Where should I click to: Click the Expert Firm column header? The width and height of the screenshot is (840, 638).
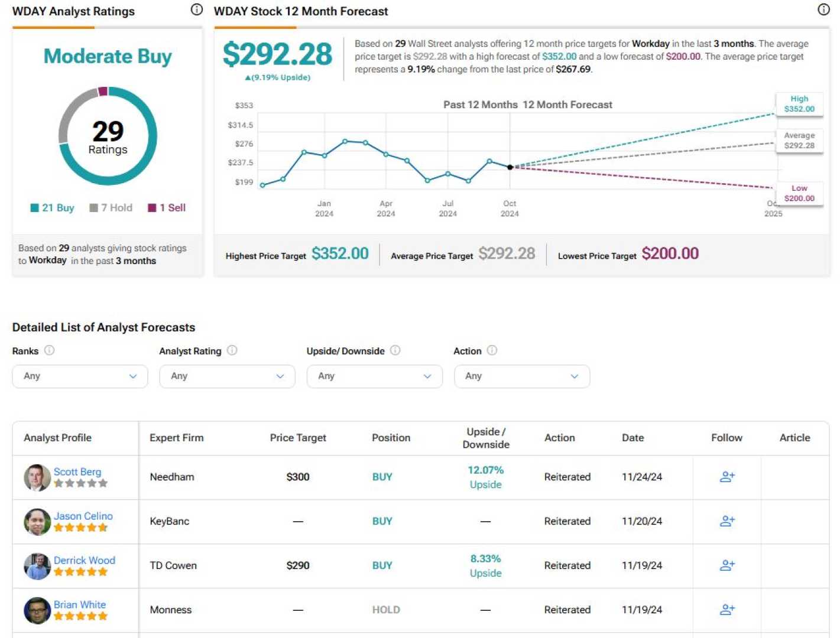coord(176,438)
